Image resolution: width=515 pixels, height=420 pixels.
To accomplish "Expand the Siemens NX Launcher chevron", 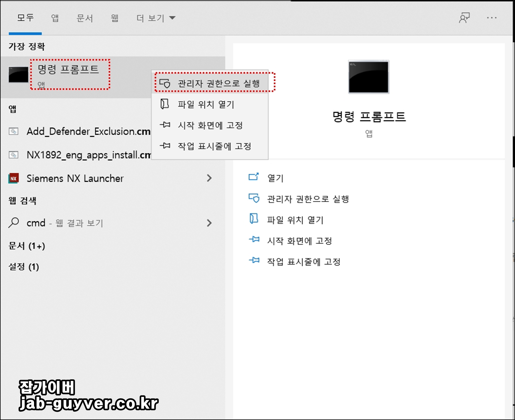I will [210, 178].
